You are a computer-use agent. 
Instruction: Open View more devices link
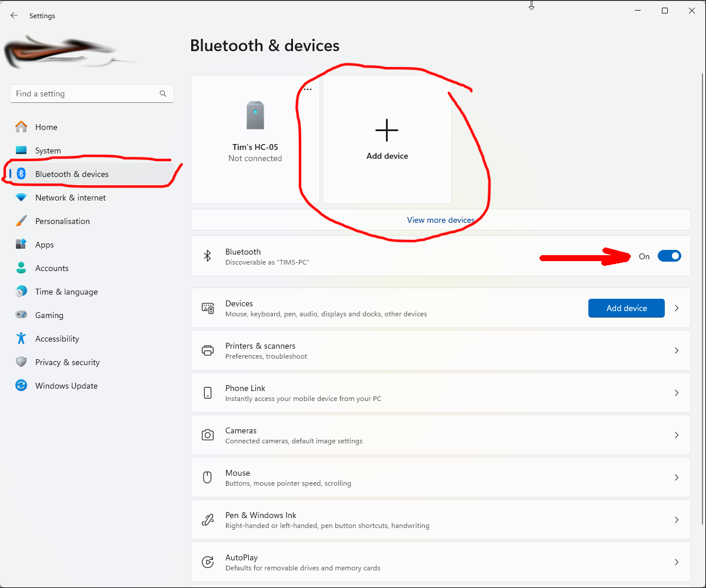tap(441, 219)
